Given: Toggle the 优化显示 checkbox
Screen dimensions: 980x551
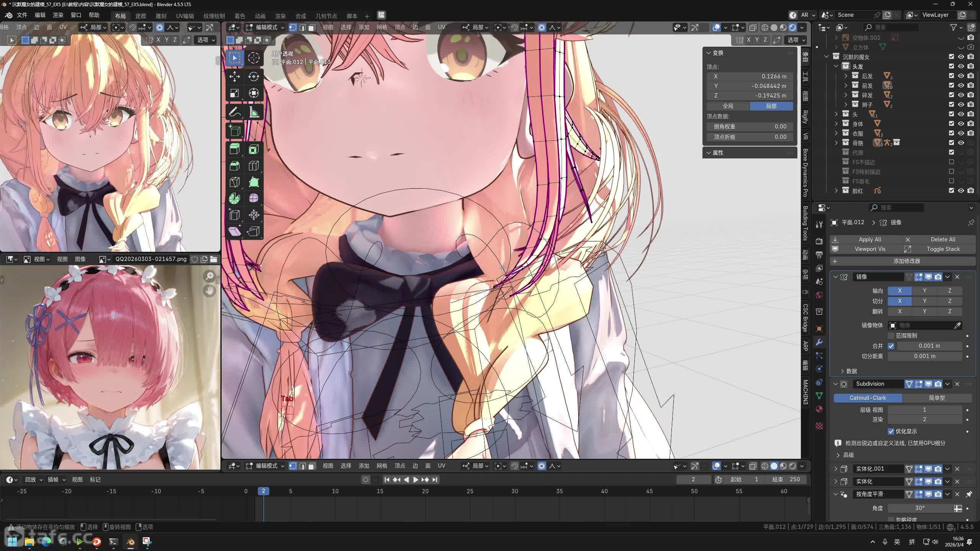Looking at the screenshot, I should click(891, 431).
